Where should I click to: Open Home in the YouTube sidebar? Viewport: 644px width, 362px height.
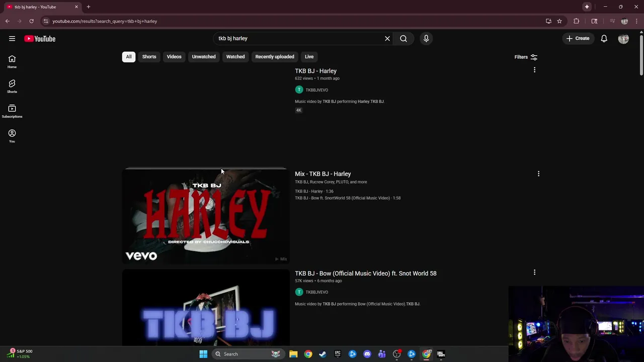click(12, 62)
